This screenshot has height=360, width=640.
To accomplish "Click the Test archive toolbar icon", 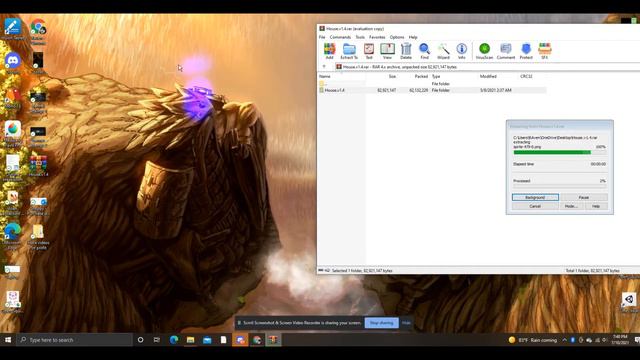I will (x=369, y=51).
